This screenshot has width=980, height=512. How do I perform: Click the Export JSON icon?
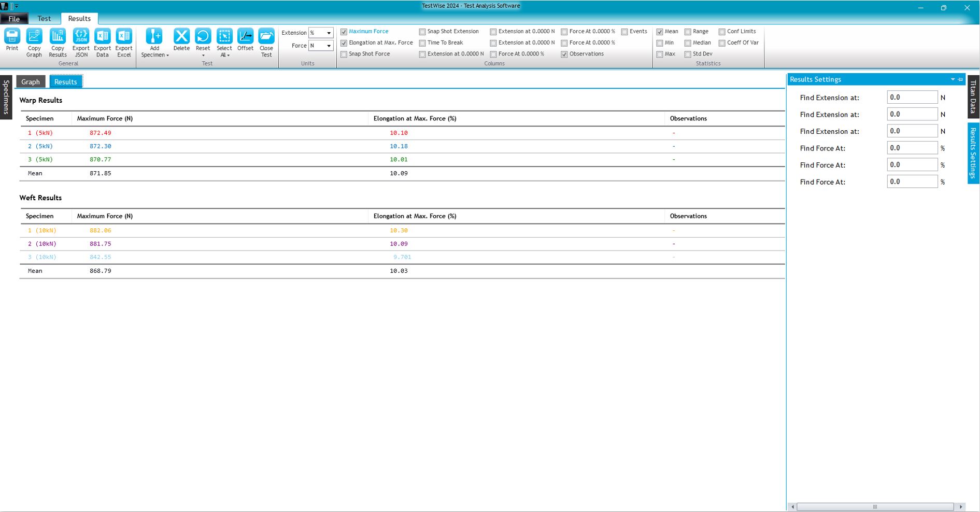coord(81,36)
